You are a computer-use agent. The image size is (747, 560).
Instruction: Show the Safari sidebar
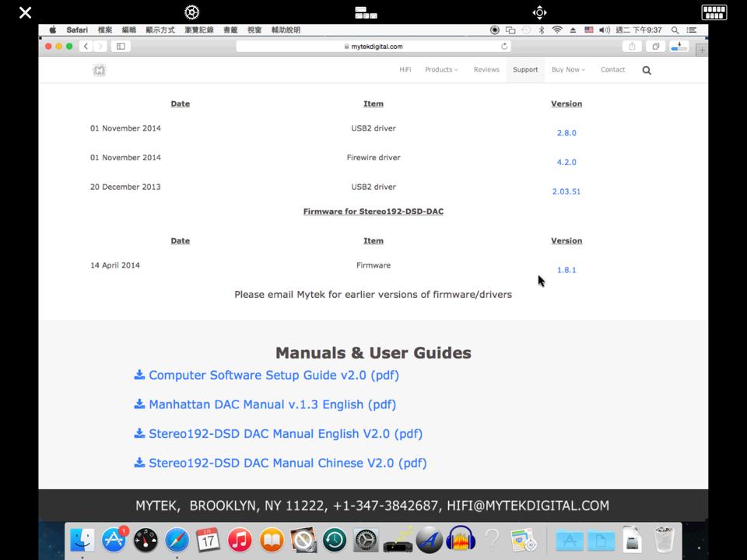121,46
